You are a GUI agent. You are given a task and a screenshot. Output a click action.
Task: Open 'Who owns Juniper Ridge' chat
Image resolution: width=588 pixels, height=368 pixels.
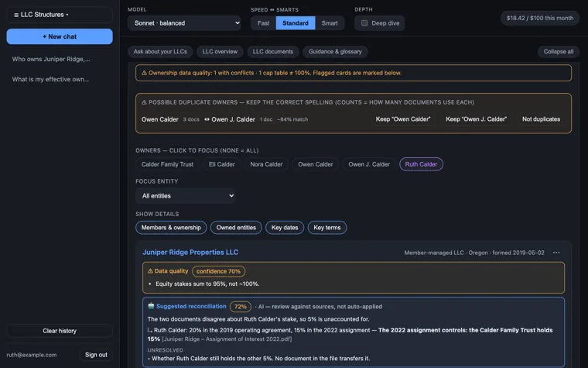51,59
